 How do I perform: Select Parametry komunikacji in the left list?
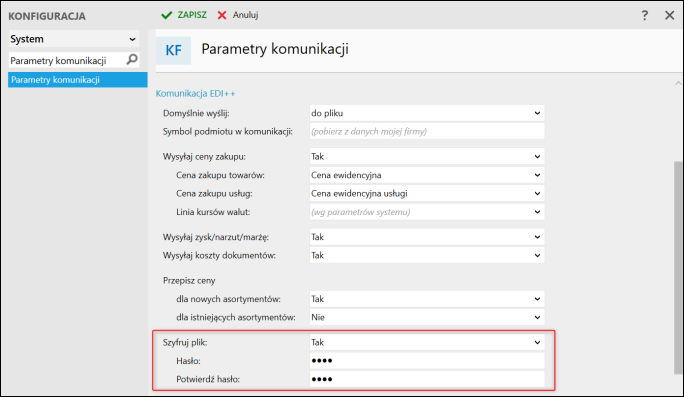78,80
